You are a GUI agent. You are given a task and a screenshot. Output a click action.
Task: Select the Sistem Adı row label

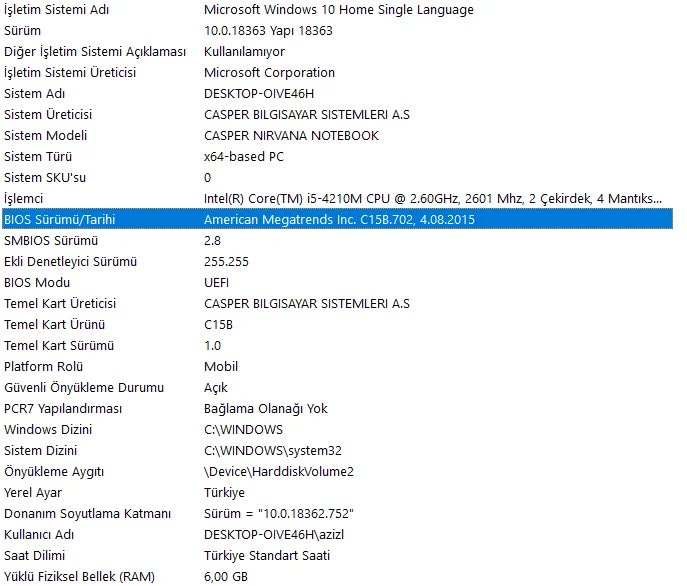click(x=35, y=94)
